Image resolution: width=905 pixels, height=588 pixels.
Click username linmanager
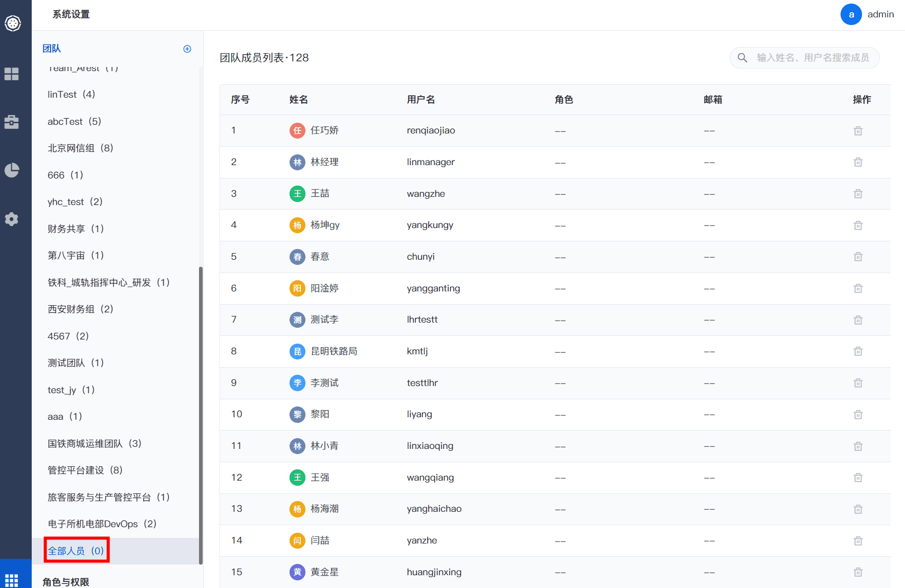click(431, 162)
